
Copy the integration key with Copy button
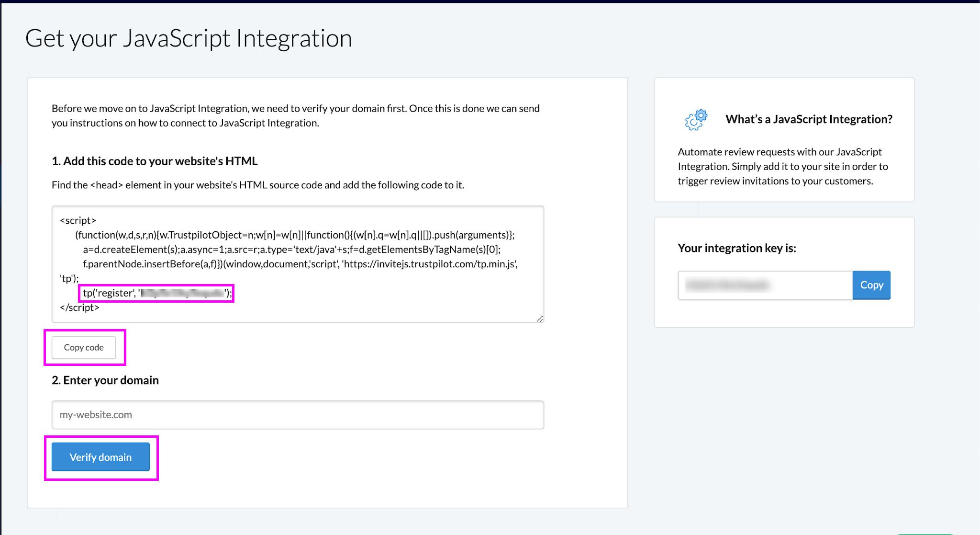pos(871,285)
